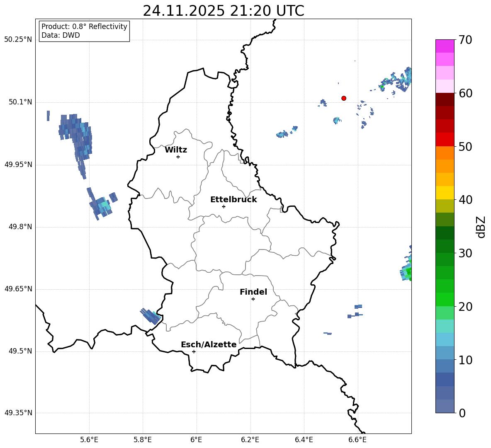Viewport: 491px width, 448px height.
Task: Click the 5.8°E longitude label
Action: tap(143, 440)
